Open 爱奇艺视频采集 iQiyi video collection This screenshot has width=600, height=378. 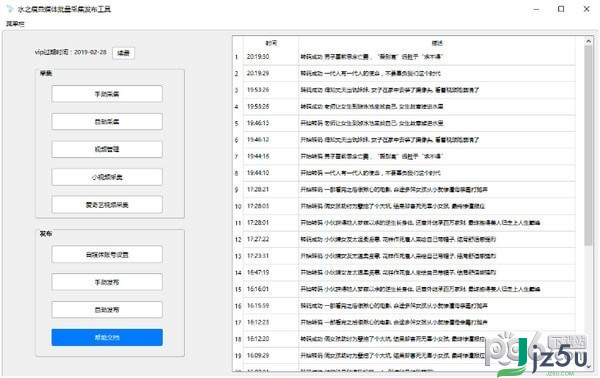pyautogui.click(x=107, y=205)
